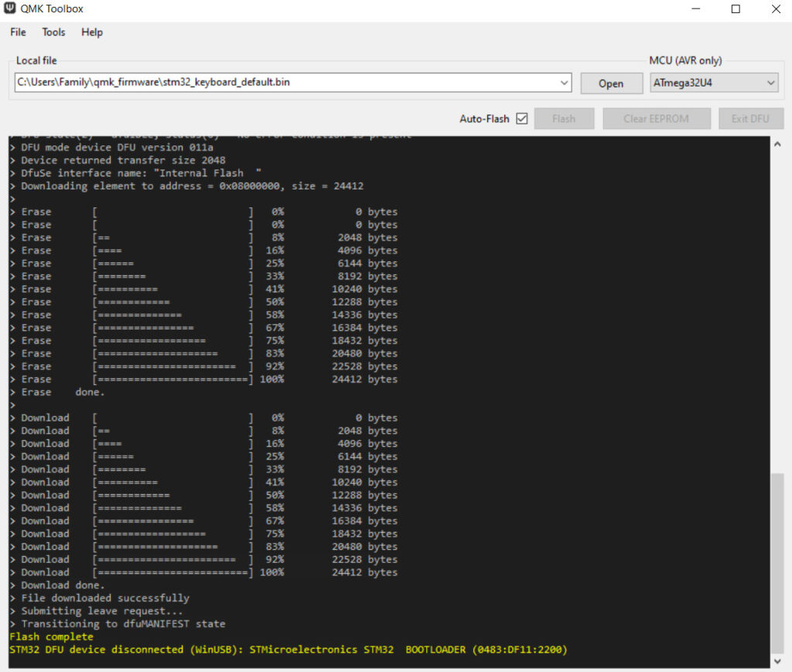Image resolution: width=792 pixels, height=672 pixels.
Task: Click the Flash button
Action: [564, 119]
